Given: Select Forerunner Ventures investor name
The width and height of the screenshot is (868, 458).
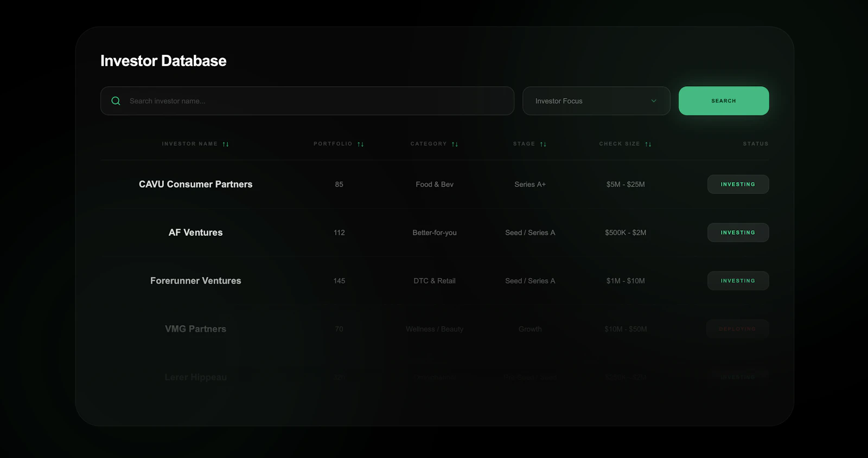Looking at the screenshot, I should (x=196, y=281).
